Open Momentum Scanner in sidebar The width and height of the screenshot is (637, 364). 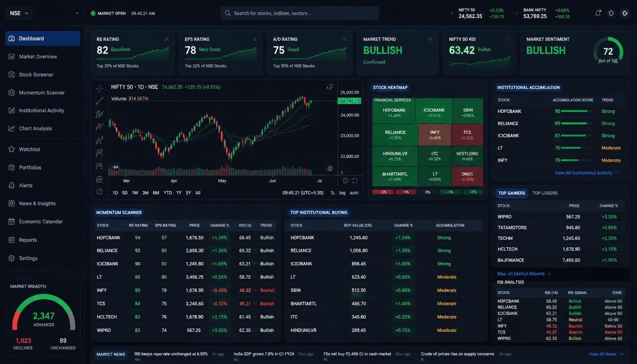42,92
